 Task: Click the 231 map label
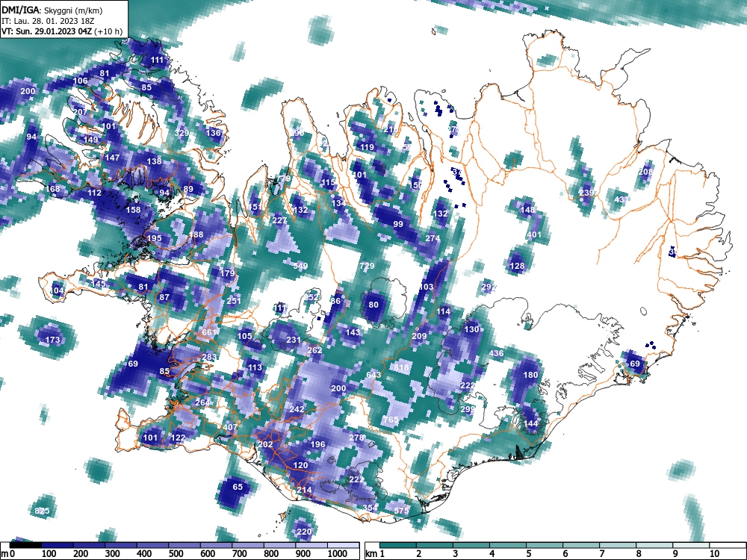click(x=294, y=340)
